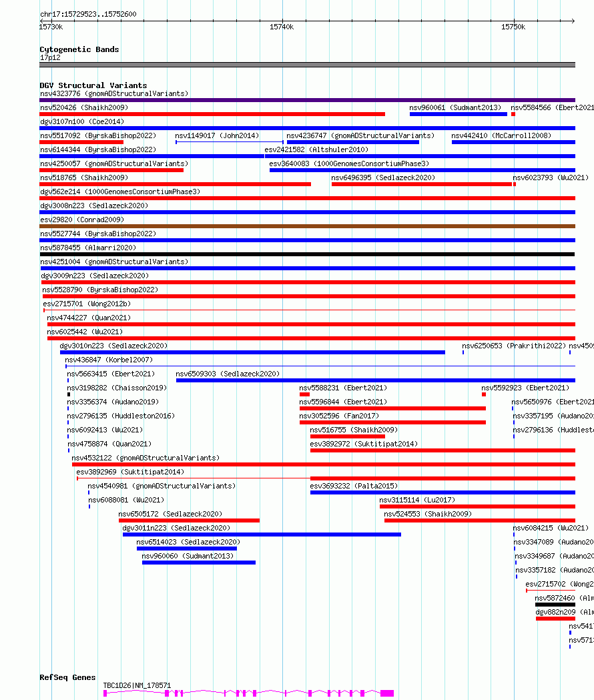This screenshot has height=700, width=594.
Task: Select nsv6144344 (ByrskaBishop2022) label
Action: pyautogui.click(x=98, y=149)
